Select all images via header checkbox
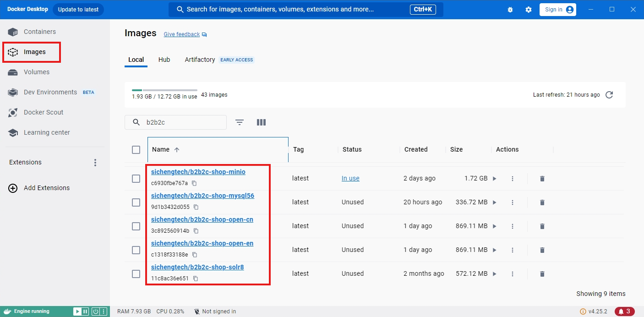The image size is (644, 317). click(x=136, y=150)
